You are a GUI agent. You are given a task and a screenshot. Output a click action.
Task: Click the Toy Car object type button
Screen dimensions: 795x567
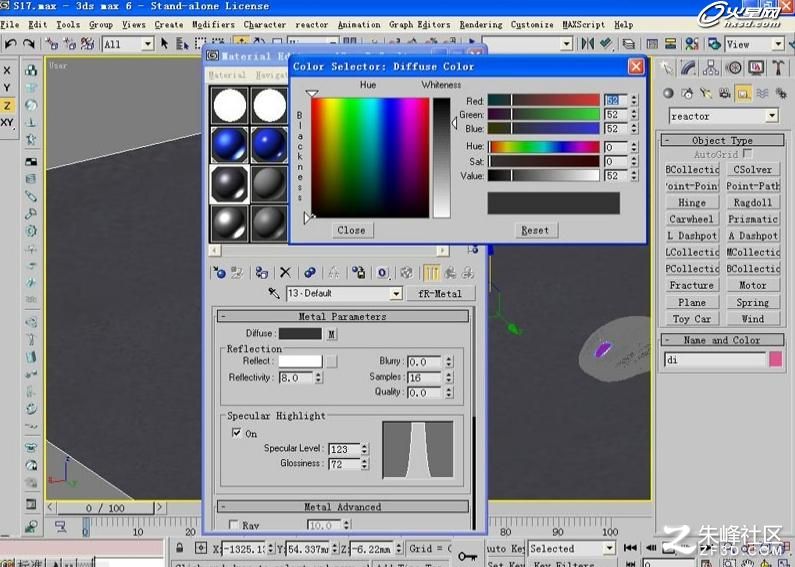click(x=692, y=319)
